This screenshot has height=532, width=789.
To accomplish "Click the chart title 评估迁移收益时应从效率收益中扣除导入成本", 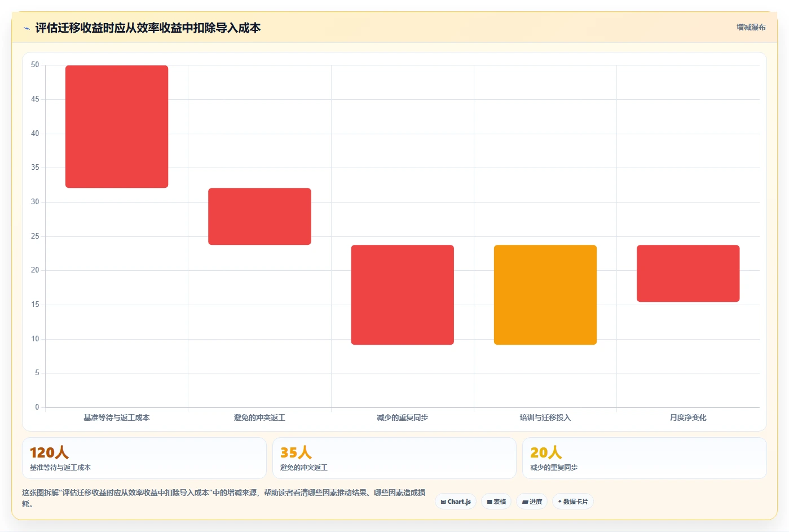I will coord(148,28).
